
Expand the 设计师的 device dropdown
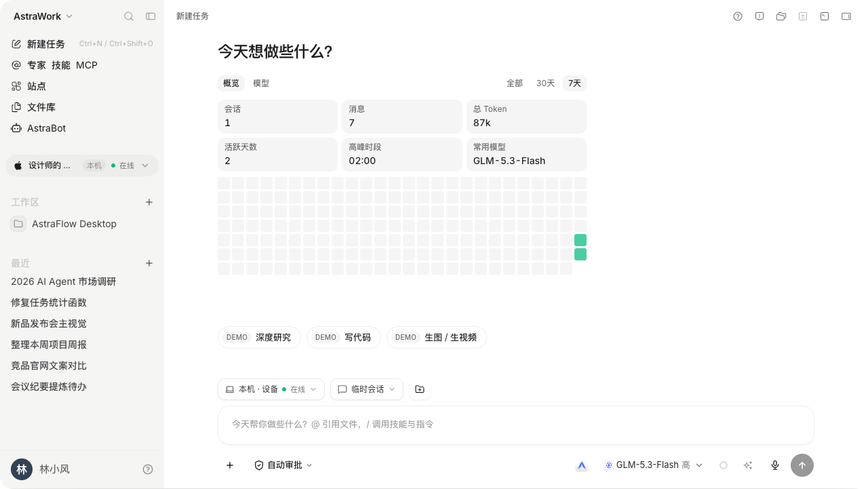point(82,165)
